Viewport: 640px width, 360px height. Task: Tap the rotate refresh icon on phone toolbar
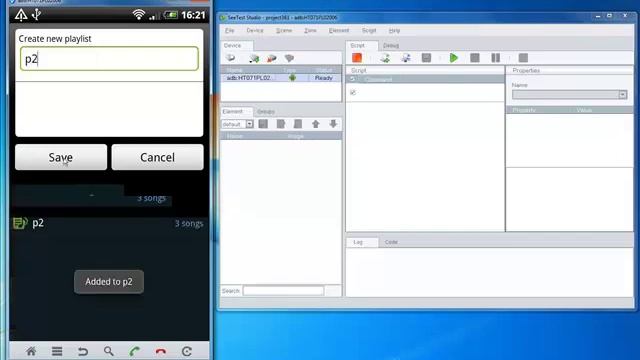click(x=187, y=351)
